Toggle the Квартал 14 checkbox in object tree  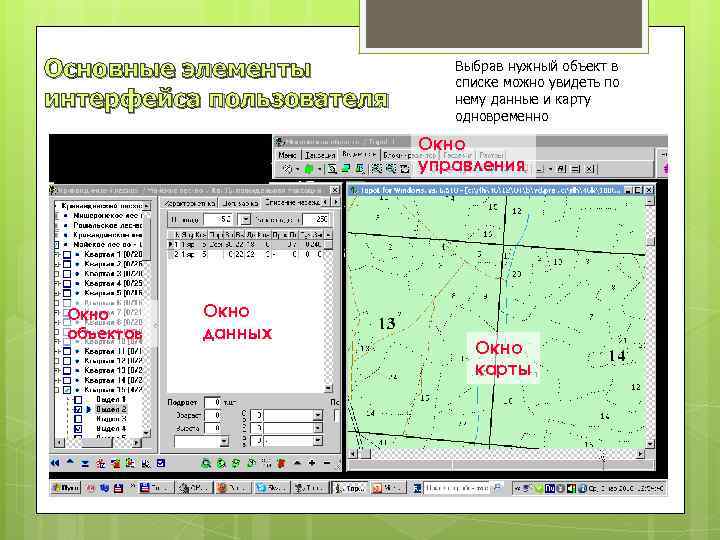[67, 380]
